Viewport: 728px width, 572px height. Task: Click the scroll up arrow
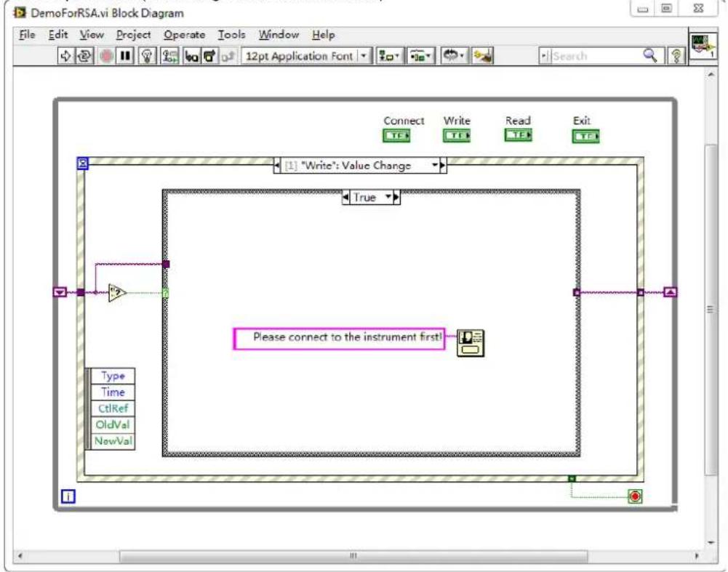point(711,74)
